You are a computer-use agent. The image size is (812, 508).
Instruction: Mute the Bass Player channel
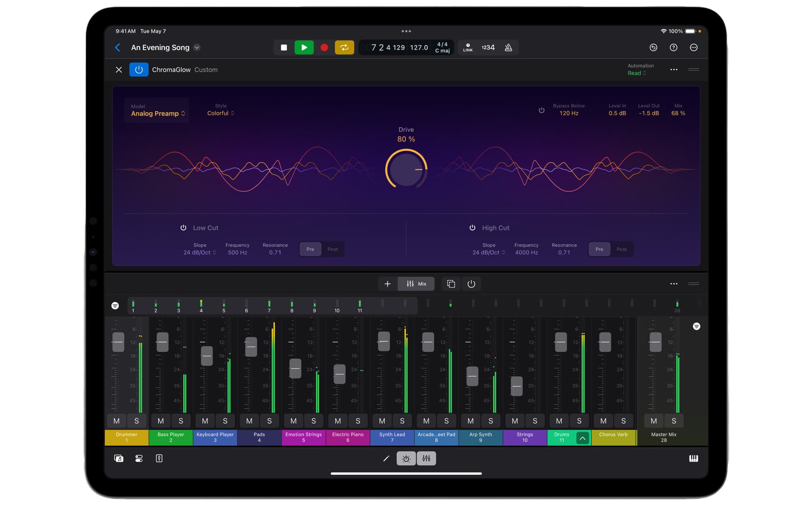[161, 421]
